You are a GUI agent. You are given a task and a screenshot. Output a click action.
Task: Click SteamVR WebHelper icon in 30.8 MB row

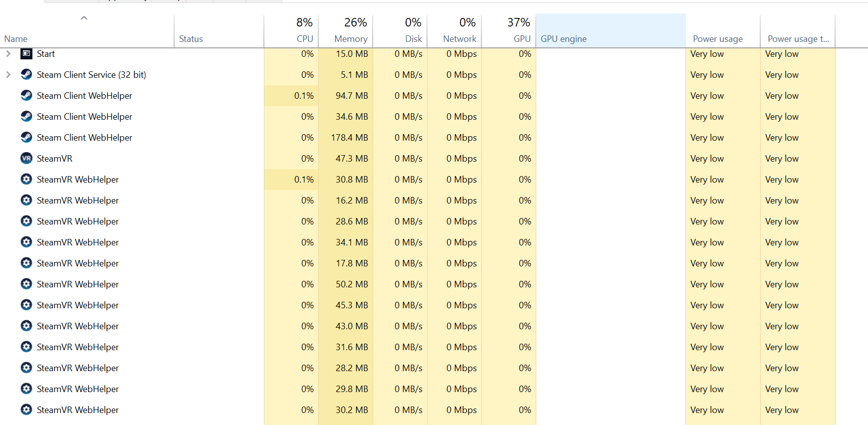coord(26,179)
